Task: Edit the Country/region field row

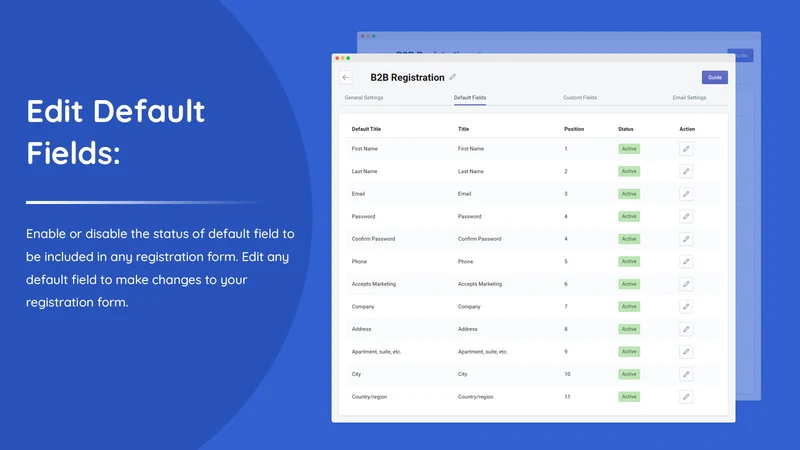Action: click(x=686, y=396)
